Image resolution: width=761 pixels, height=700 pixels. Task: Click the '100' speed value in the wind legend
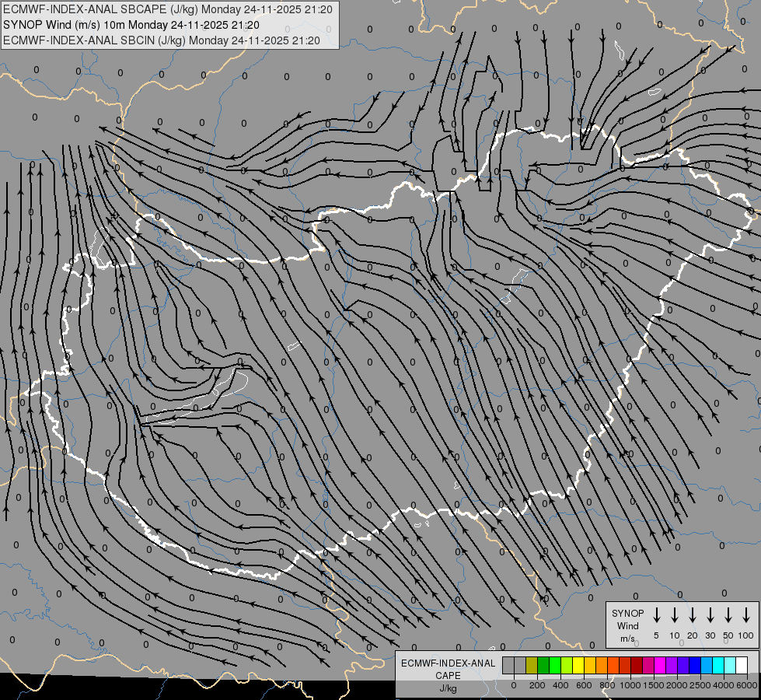pyautogui.click(x=746, y=635)
